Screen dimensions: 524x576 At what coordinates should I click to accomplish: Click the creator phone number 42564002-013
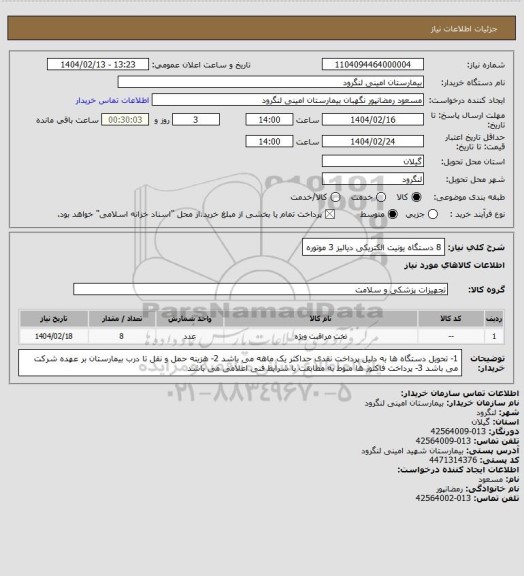(x=443, y=498)
